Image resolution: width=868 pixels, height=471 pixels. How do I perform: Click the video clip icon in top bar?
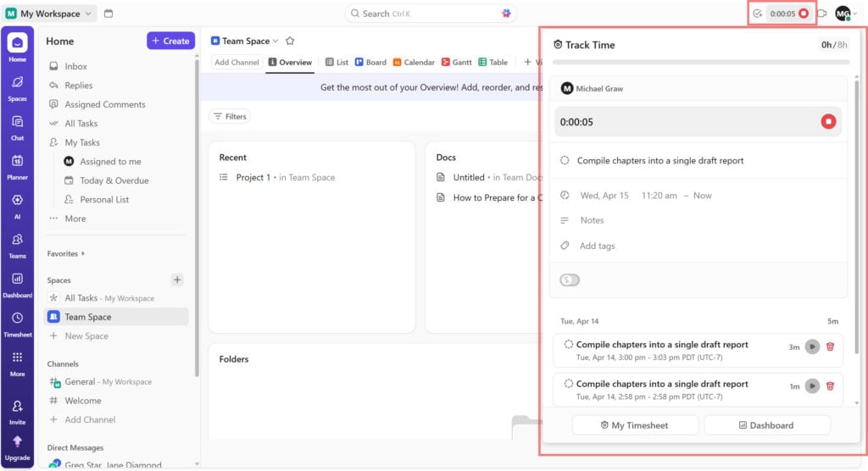[x=822, y=14]
